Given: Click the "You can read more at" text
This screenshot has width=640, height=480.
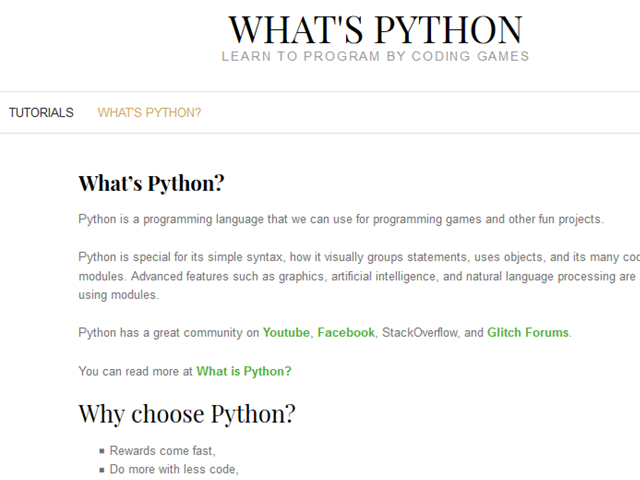Looking at the screenshot, I should pos(136,371).
